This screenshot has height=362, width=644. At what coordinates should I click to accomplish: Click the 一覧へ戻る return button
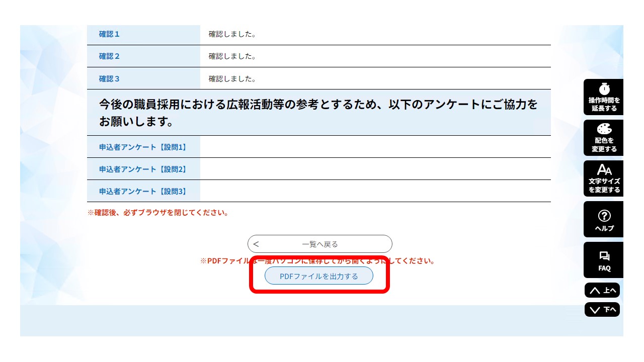coord(319,243)
